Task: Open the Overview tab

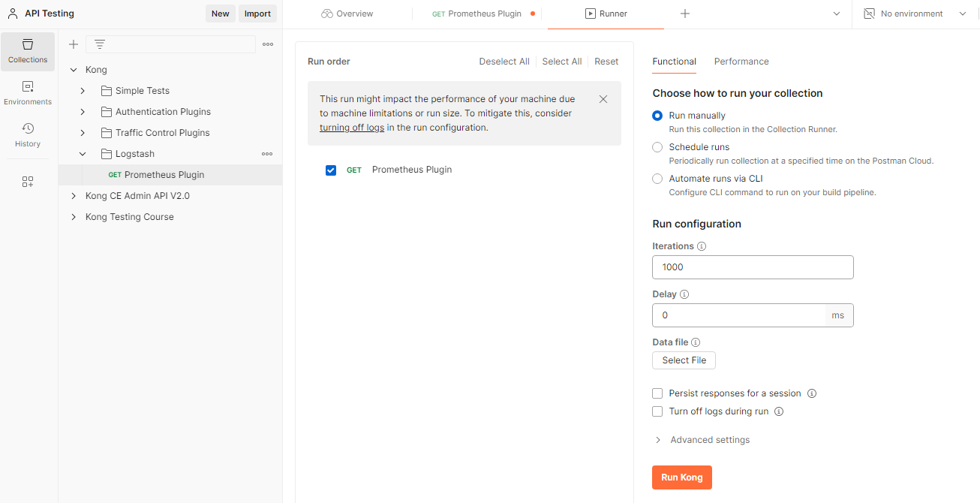Action: click(x=347, y=14)
